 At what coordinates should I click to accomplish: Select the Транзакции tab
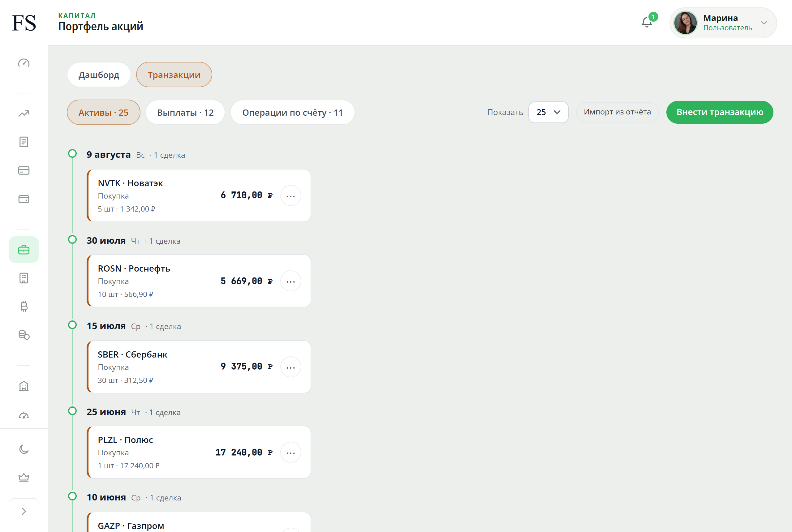coord(174,75)
